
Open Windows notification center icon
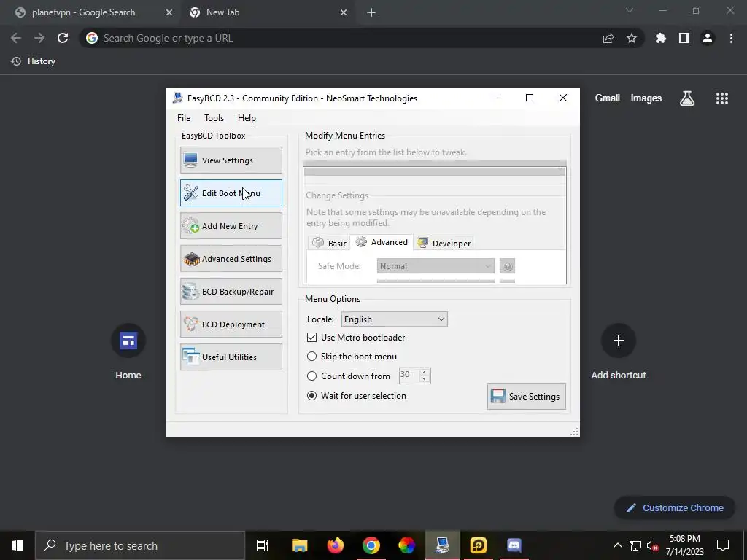(x=723, y=545)
